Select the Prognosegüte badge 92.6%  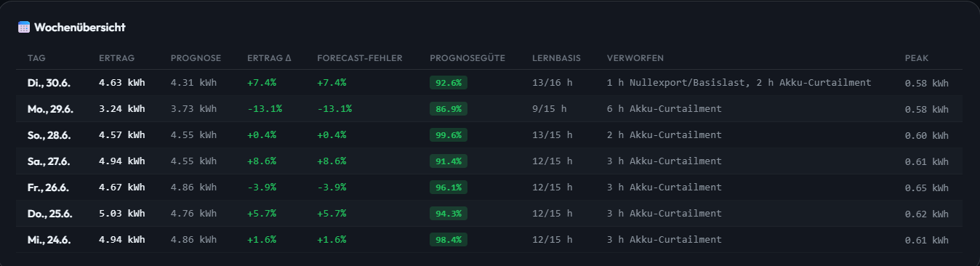(x=449, y=83)
